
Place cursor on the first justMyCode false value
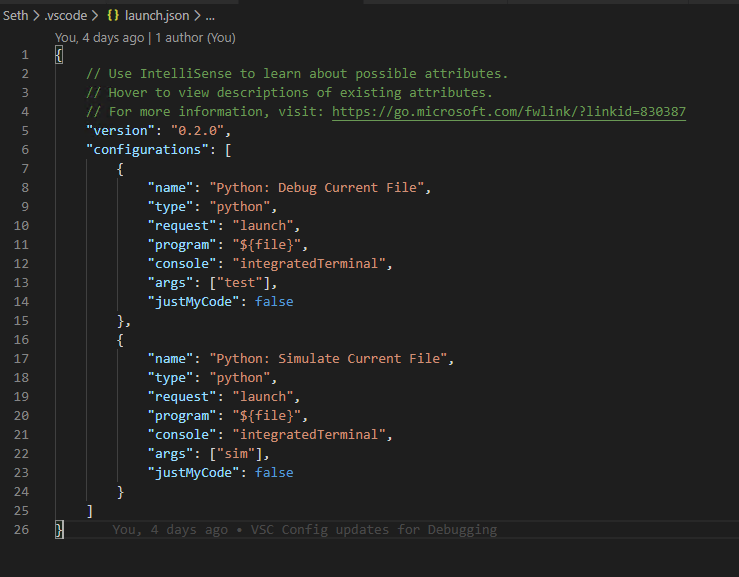274,302
